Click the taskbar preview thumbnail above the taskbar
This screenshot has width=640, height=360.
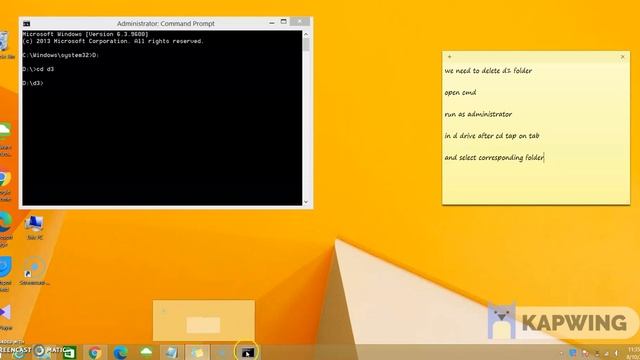point(204,320)
